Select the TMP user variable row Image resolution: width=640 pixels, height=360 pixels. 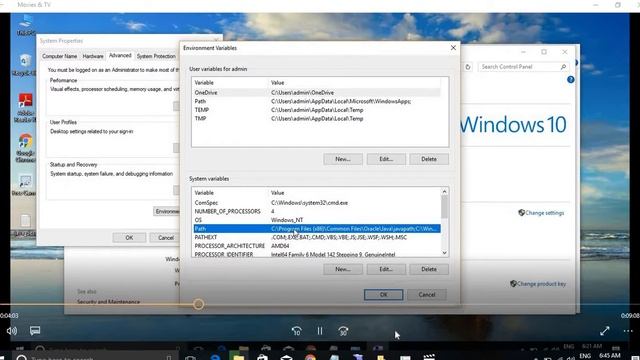point(317,118)
